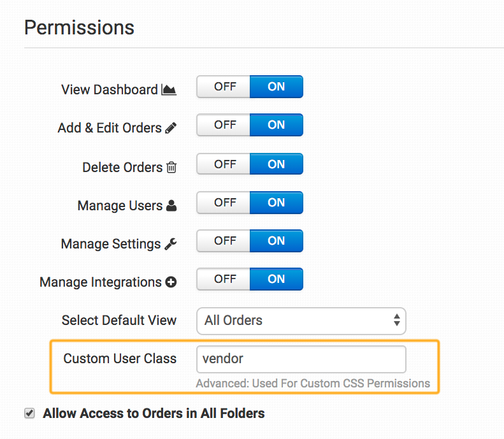Click the dashboard chart icon
The image size is (504, 439).
click(169, 90)
